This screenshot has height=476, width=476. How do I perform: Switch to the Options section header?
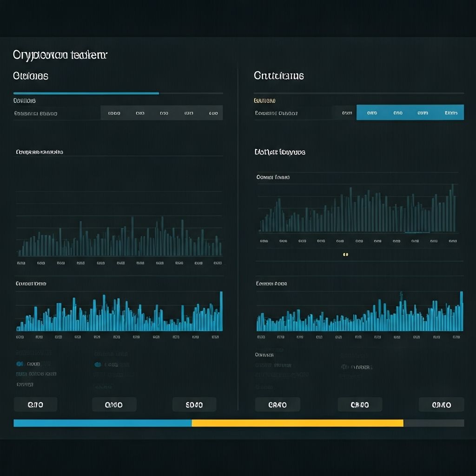point(31,76)
